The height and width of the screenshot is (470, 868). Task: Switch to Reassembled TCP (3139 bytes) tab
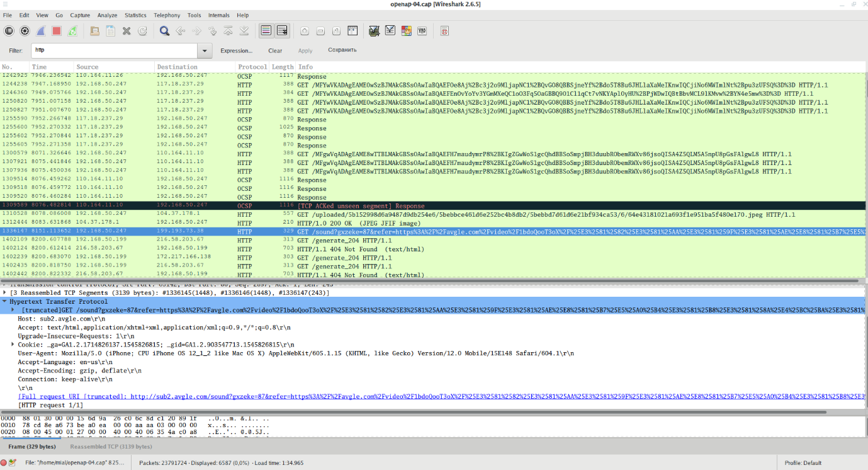pos(111,447)
